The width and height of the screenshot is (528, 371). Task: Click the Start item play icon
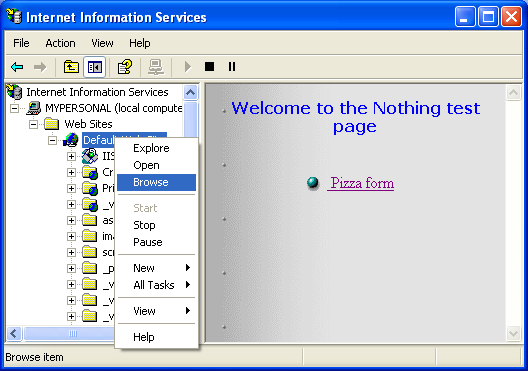coord(188,67)
